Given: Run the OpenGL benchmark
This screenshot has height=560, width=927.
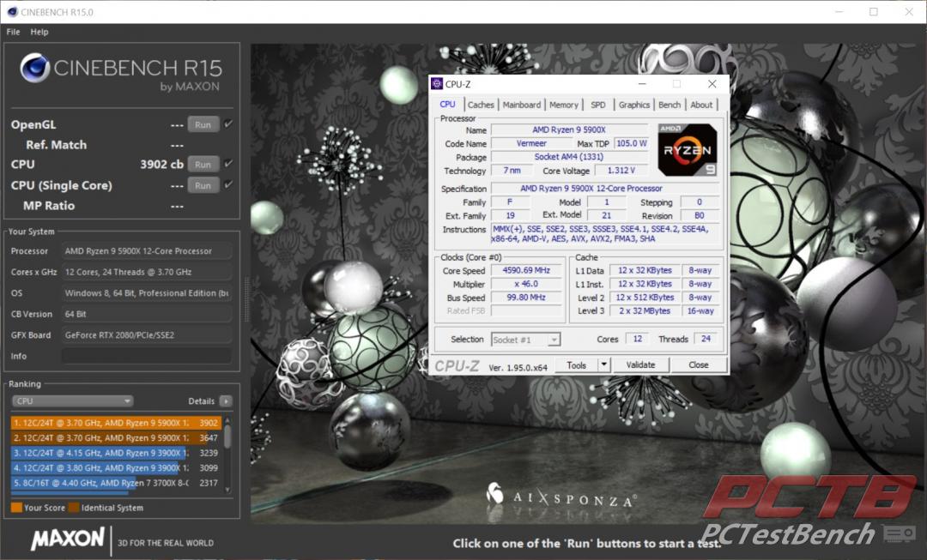Looking at the screenshot, I should pyautogui.click(x=203, y=124).
